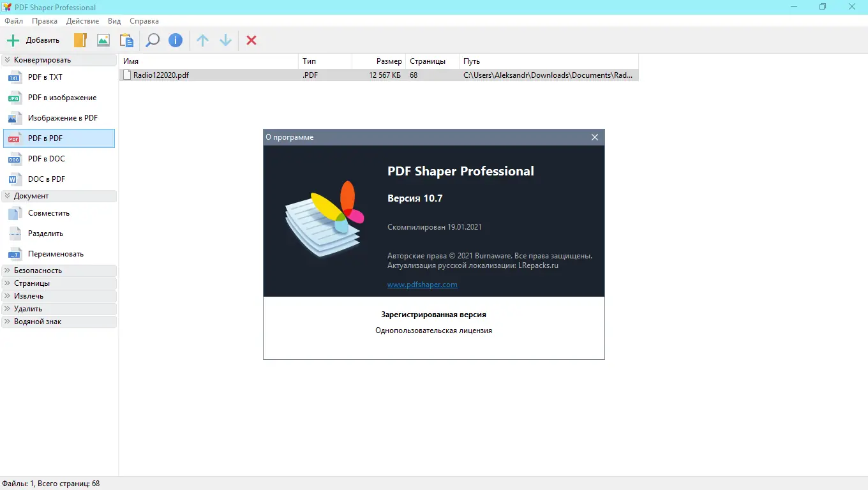Viewport: 868px width, 490px height.
Task: Click the 12 567 КБ size cell
Action: (385, 75)
